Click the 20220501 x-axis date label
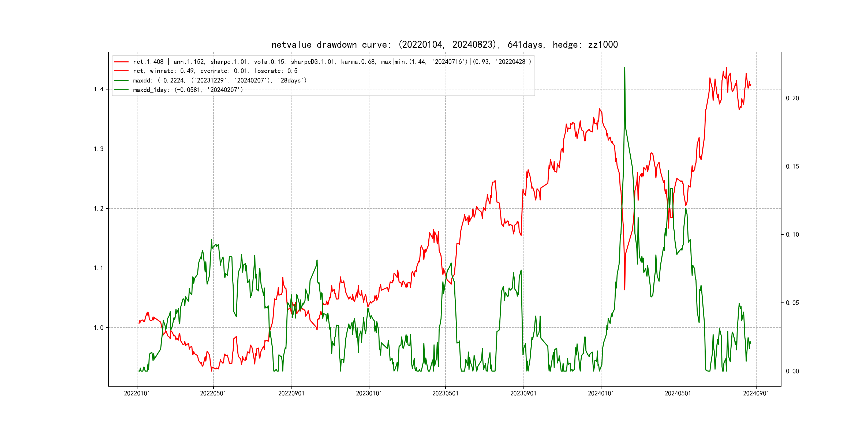 (213, 394)
